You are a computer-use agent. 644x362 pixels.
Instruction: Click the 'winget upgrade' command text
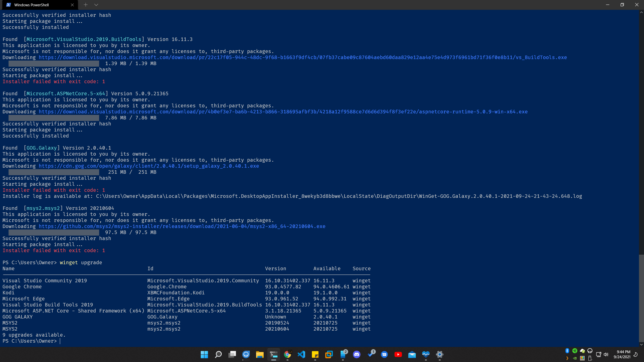(x=81, y=262)
